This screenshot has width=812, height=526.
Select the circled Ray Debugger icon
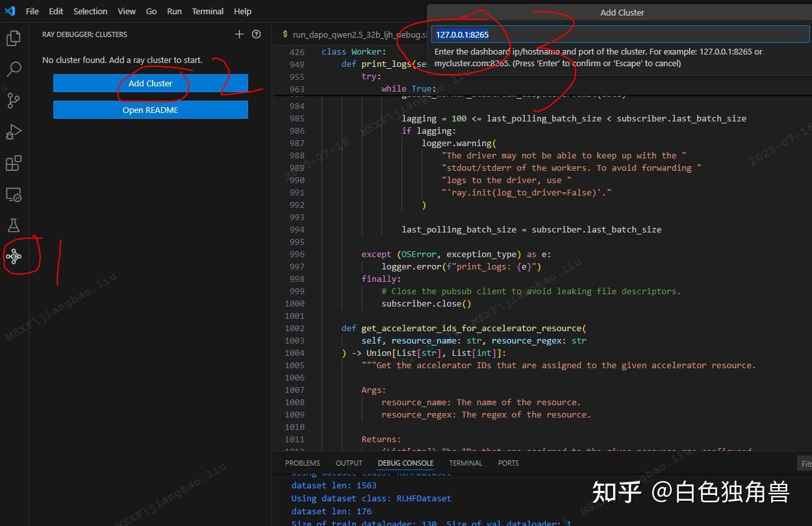[x=14, y=257]
